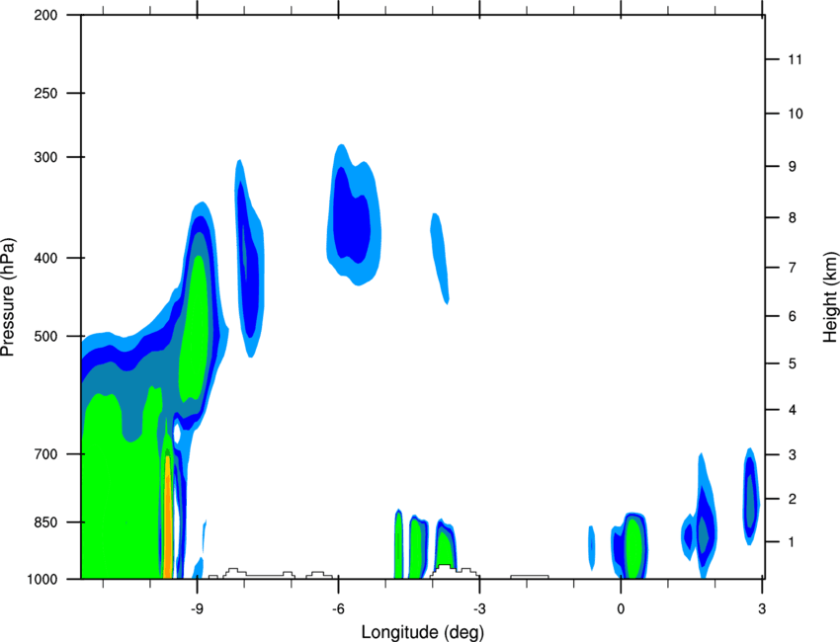The height and width of the screenshot is (642, 840).
Task: Click the -6 longitude tick label
Action: click(x=338, y=608)
